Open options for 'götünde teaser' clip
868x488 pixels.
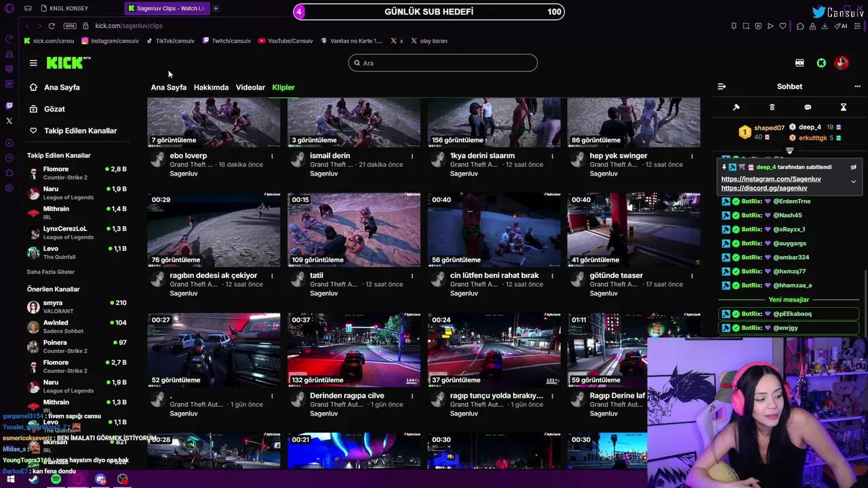[x=692, y=276]
